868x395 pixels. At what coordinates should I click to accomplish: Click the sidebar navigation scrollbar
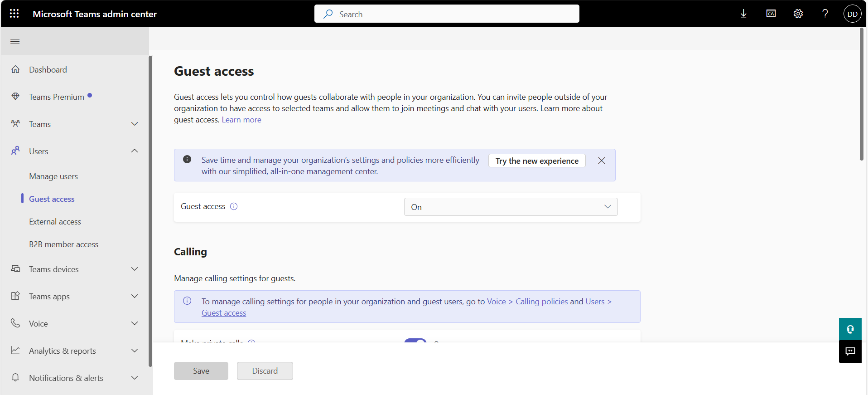[x=150, y=211]
